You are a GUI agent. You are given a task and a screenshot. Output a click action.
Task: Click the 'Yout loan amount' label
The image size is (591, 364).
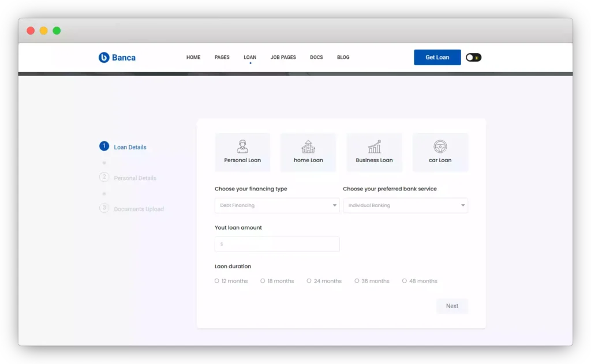[x=238, y=228]
